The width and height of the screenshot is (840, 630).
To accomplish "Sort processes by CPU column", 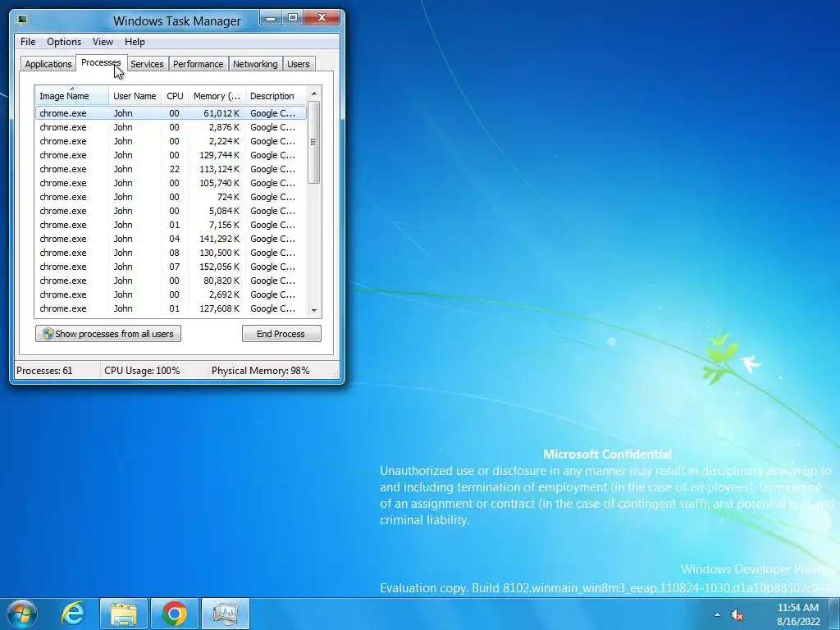I will point(175,95).
